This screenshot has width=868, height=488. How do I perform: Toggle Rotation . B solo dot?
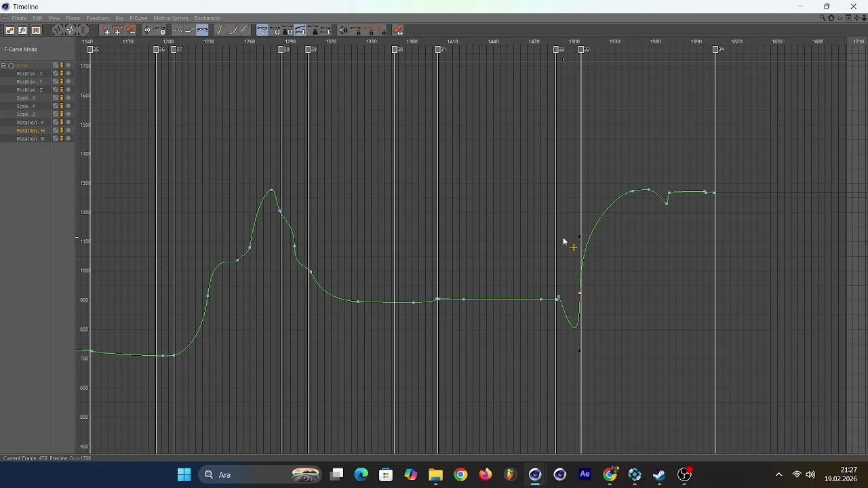(68, 138)
